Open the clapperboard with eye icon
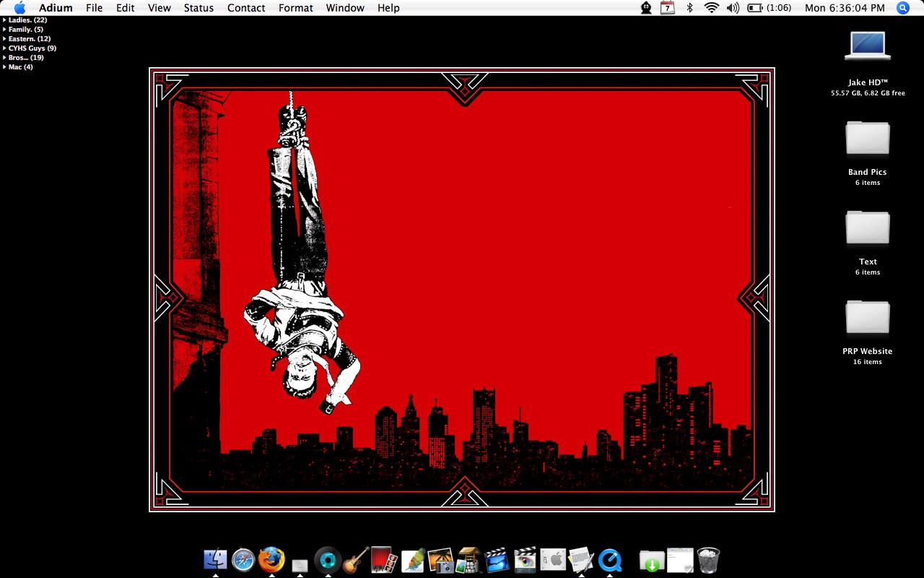The width and height of the screenshot is (924, 578). coord(525,560)
